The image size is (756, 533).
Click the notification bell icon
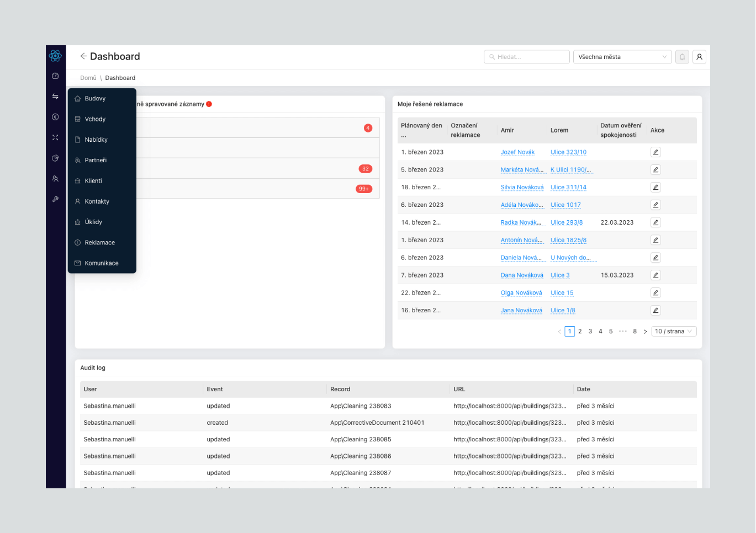[x=683, y=57]
